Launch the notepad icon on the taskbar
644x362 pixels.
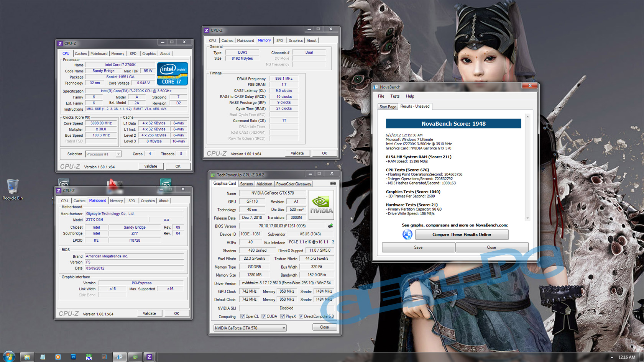pos(43,357)
